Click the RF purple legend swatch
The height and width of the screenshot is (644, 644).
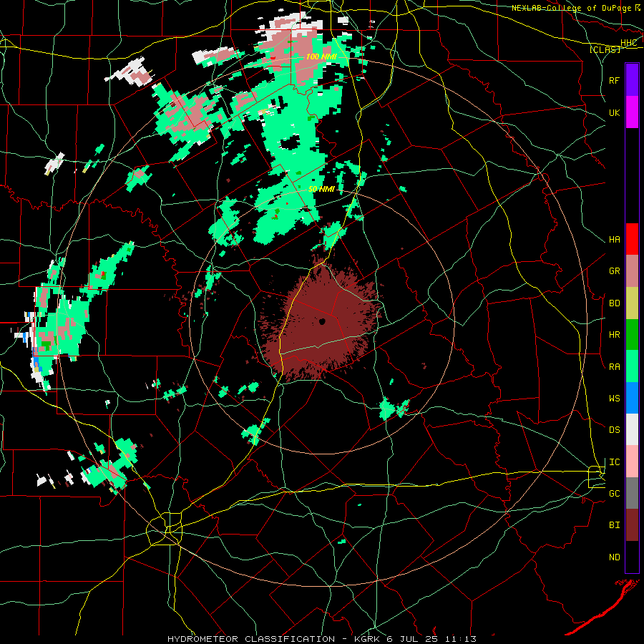[632, 80]
